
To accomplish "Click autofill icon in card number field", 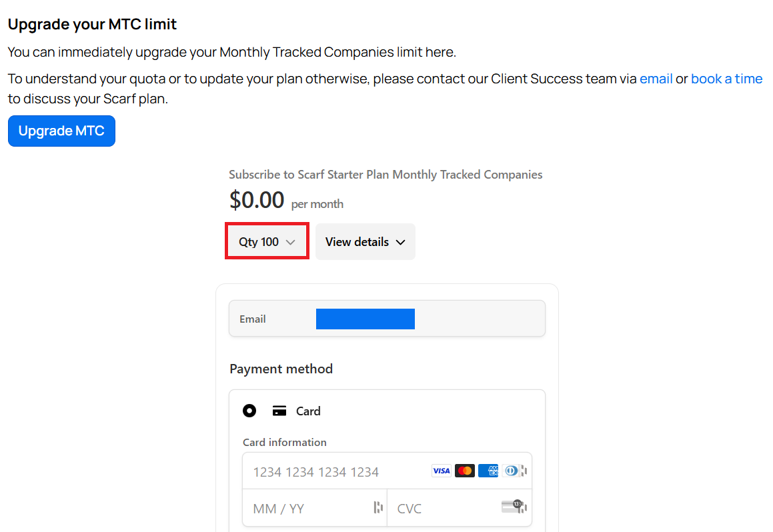I will point(524,471).
